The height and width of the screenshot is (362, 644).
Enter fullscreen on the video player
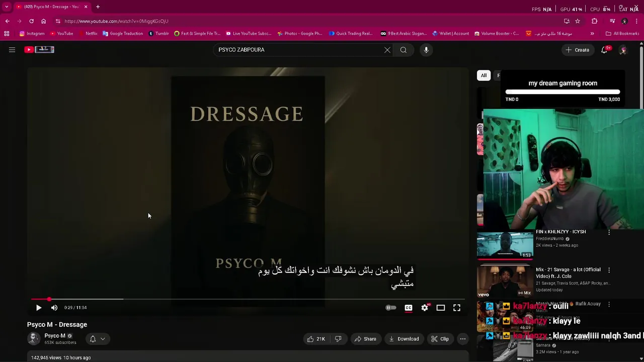click(x=457, y=308)
